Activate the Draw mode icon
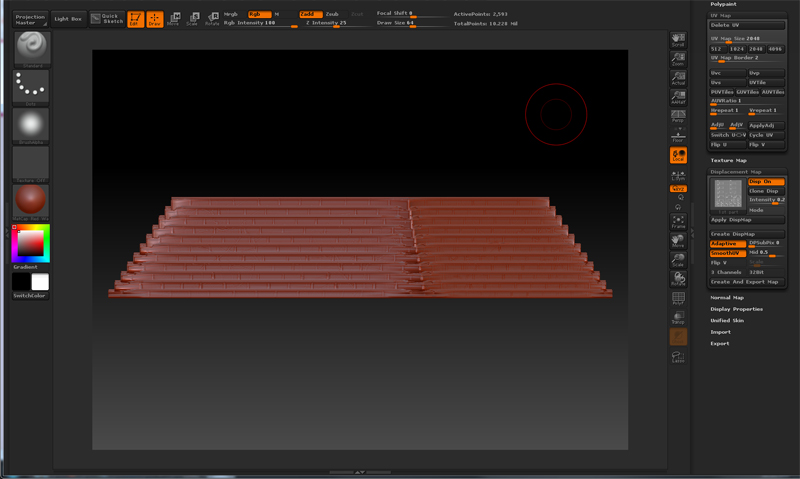Image resolution: width=800 pixels, height=479 pixels. tap(154, 19)
